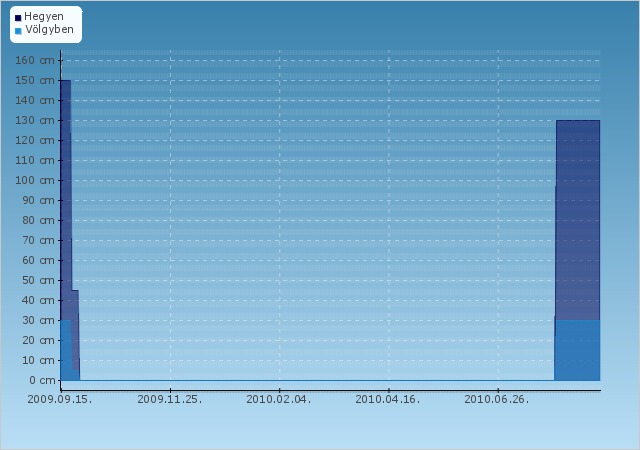Click the 120 cm y-axis label

click(x=35, y=140)
